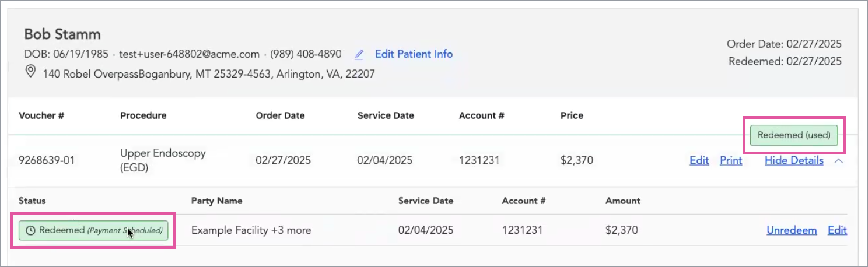Screen dimensions: 868x267
Task: Click the Price column header
Action: pyautogui.click(x=572, y=115)
